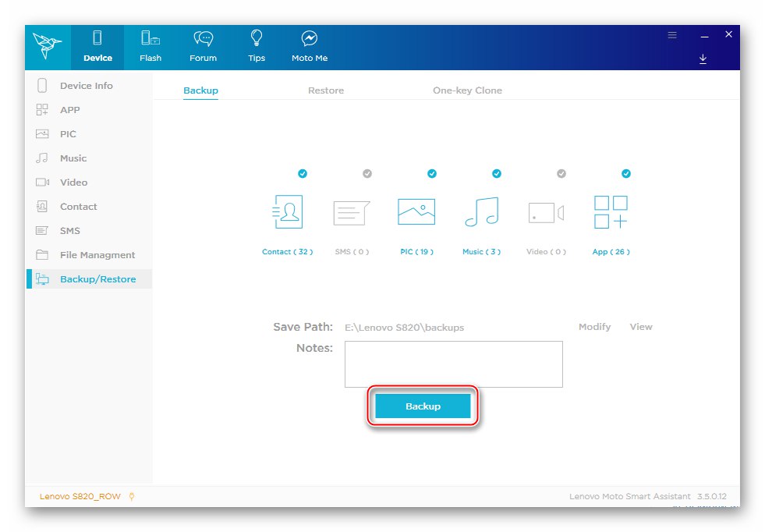Click the save path E:\Lenovo S820\backups
The width and height of the screenshot is (765, 532).
405,328
